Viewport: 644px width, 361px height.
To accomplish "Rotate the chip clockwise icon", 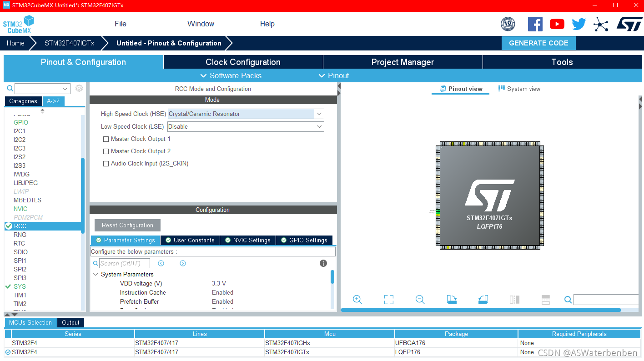I will coord(452,300).
